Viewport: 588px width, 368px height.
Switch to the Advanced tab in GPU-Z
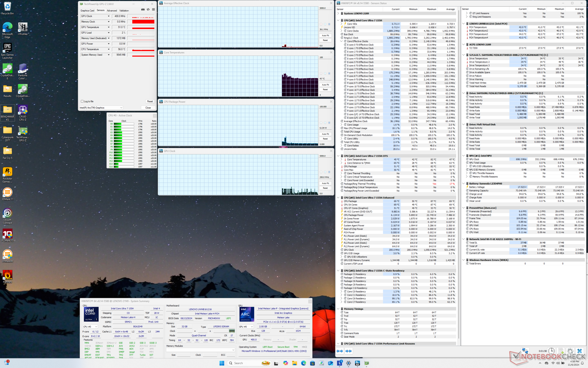coord(112,11)
